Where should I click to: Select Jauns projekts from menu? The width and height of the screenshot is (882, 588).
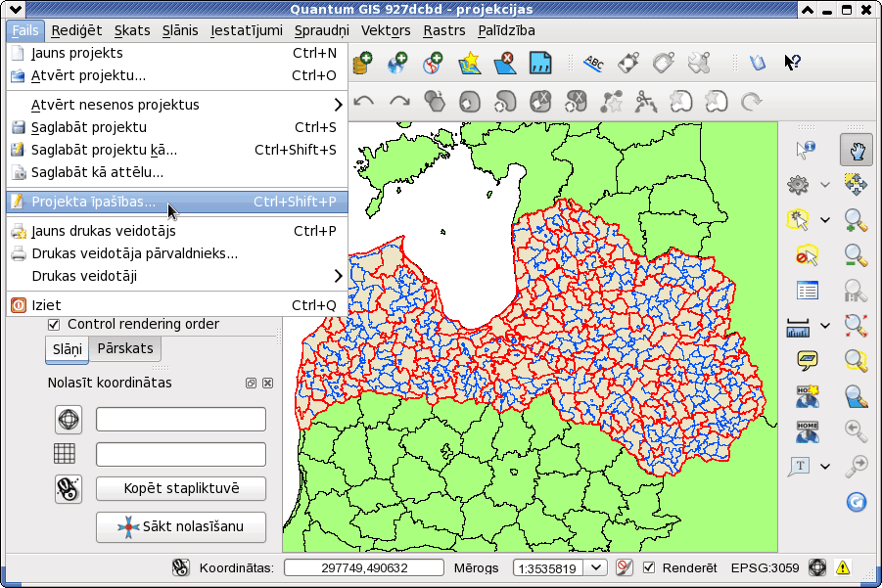(176, 53)
